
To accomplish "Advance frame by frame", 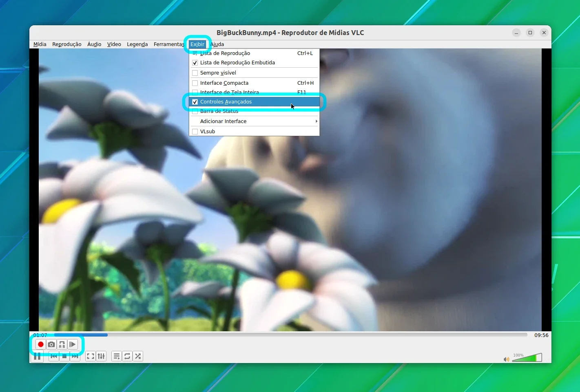I will (73, 344).
